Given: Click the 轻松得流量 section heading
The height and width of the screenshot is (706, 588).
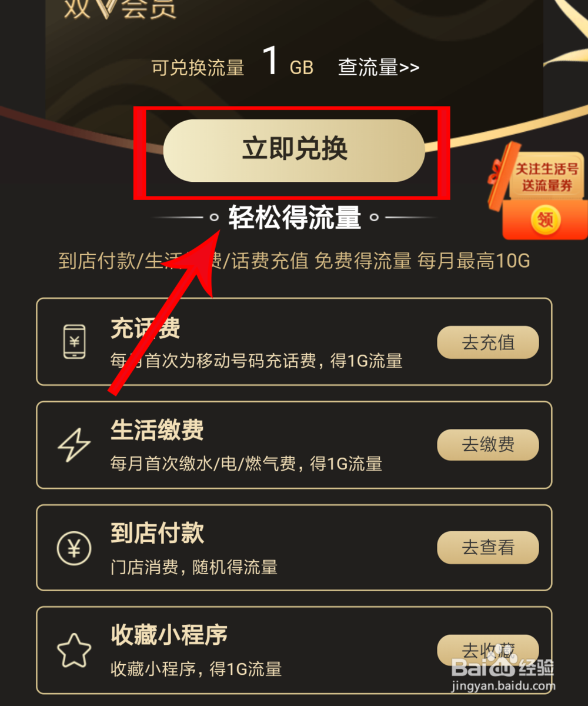Looking at the screenshot, I should click(295, 218).
